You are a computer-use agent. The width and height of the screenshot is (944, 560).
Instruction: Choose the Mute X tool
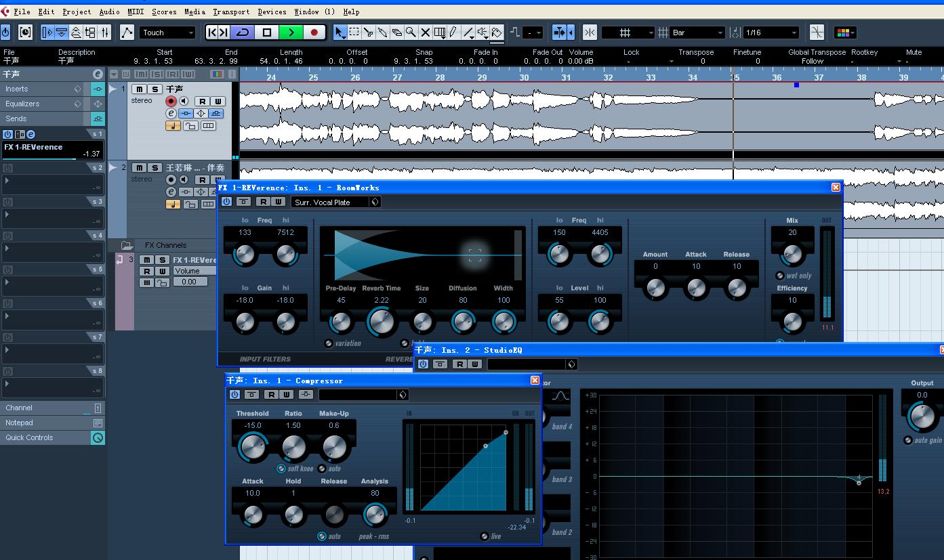426,33
